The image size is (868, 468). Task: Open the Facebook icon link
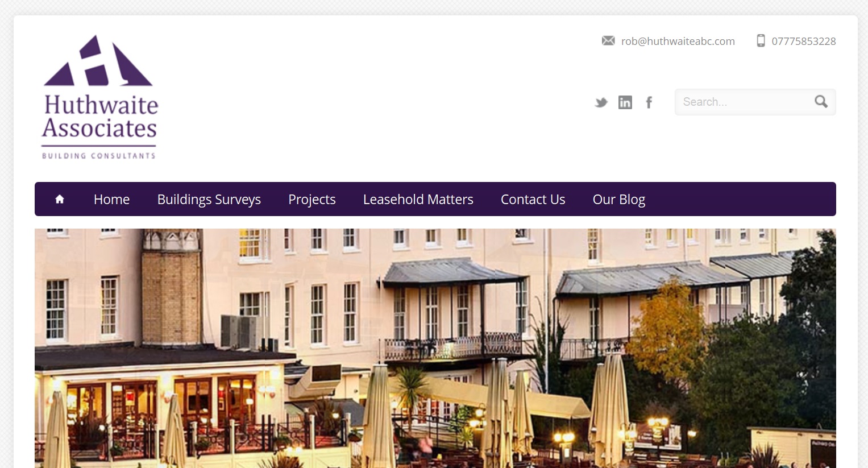tap(649, 102)
